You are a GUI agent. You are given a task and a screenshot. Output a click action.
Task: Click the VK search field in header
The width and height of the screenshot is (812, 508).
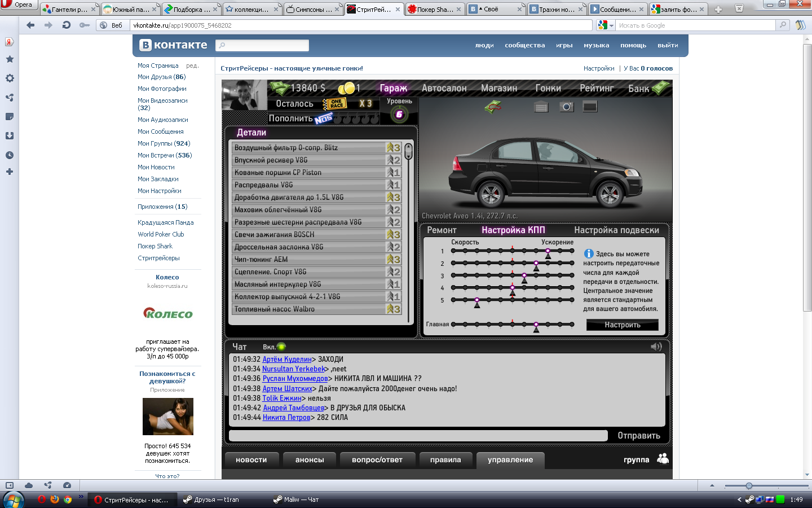262,45
